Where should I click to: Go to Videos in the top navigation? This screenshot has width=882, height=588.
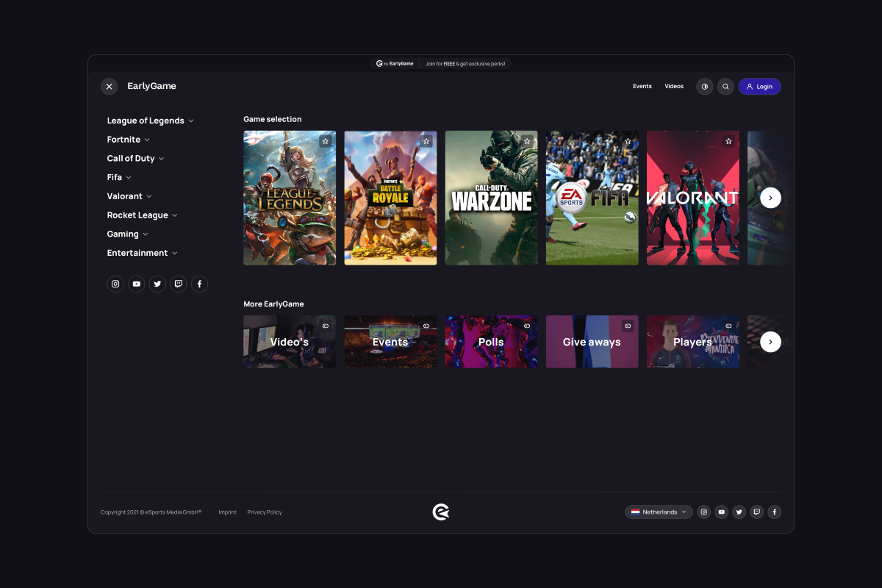674,87
